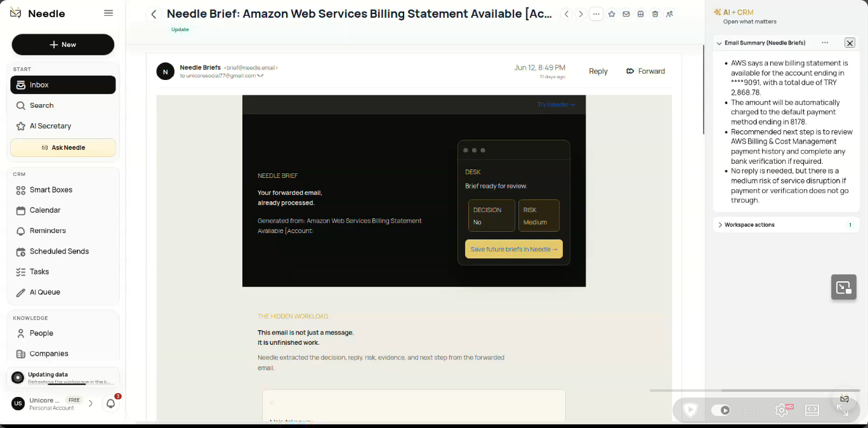The image size is (868, 428).
Task: Click the Ask Needle button
Action: tap(63, 147)
